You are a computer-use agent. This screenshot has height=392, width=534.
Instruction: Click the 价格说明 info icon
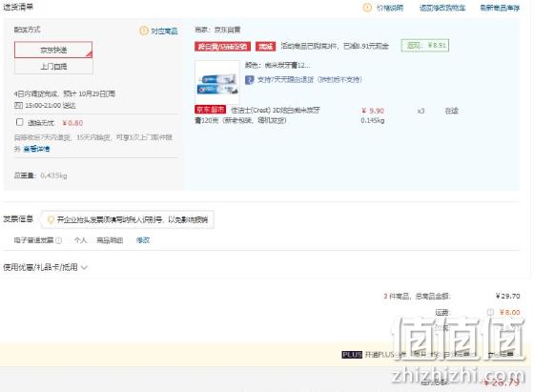click(x=367, y=8)
